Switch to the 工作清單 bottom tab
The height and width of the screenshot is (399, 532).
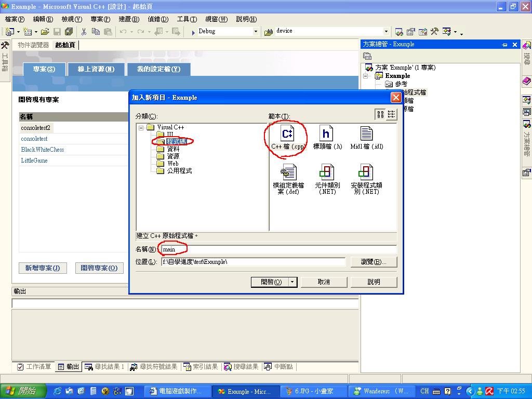click(x=34, y=367)
